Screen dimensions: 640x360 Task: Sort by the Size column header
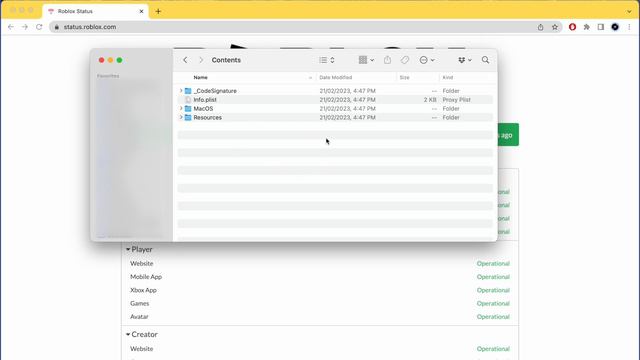coord(404,77)
